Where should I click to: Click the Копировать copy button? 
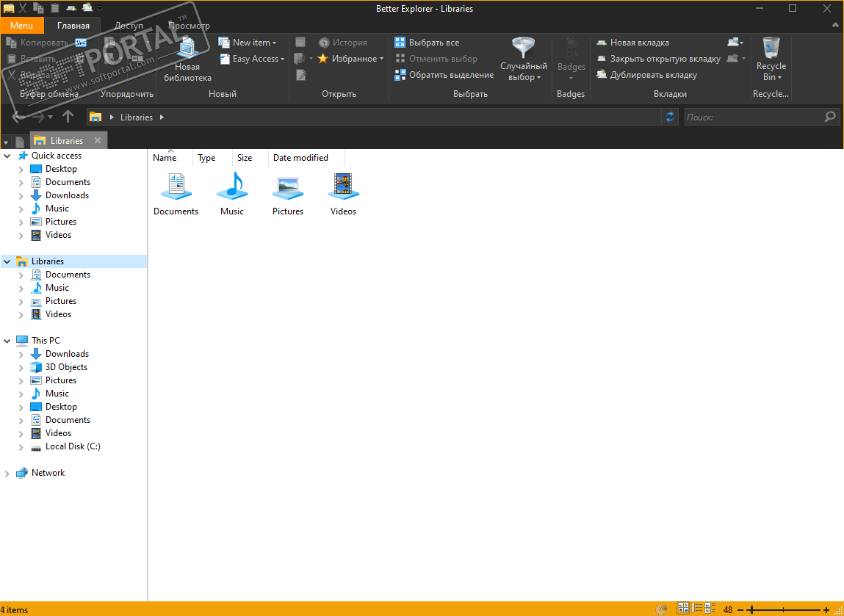[x=37, y=42]
